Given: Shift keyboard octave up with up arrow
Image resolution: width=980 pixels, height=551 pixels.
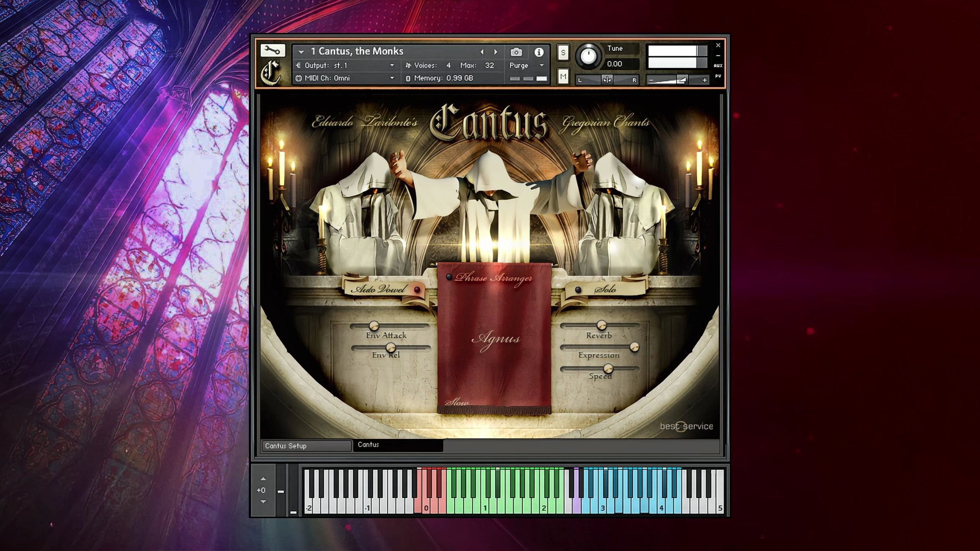Looking at the screenshot, I should click(x=263, y=479).
